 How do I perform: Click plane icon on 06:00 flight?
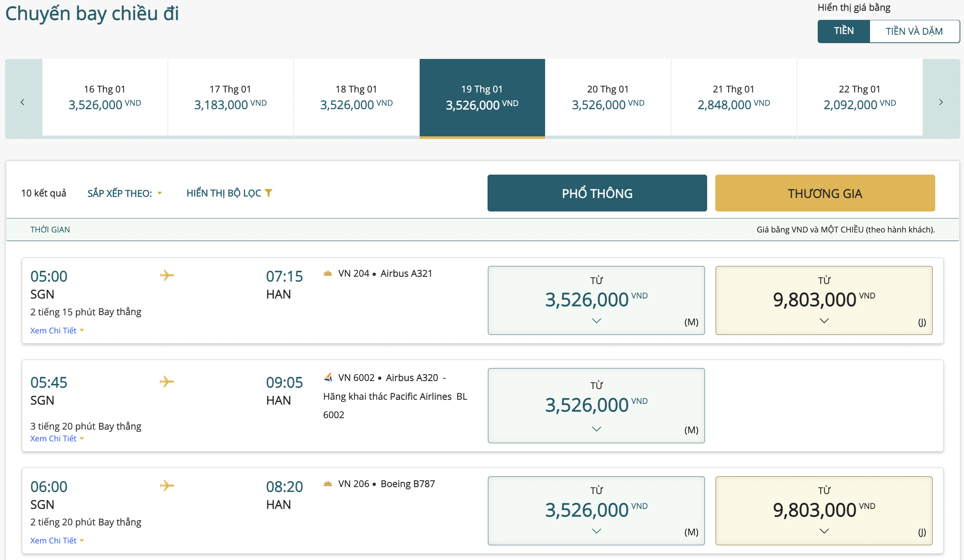tap(167, 486)
